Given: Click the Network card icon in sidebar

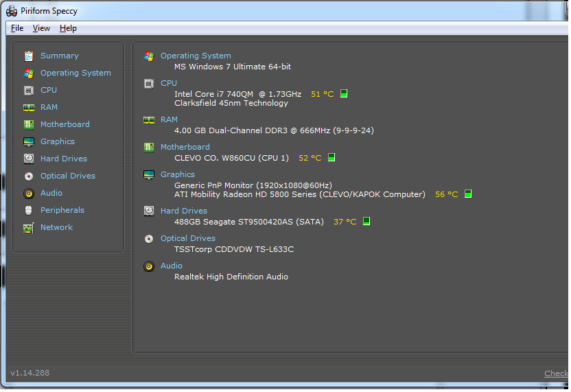Looking at the screenshot, I should tap(29, 228).
